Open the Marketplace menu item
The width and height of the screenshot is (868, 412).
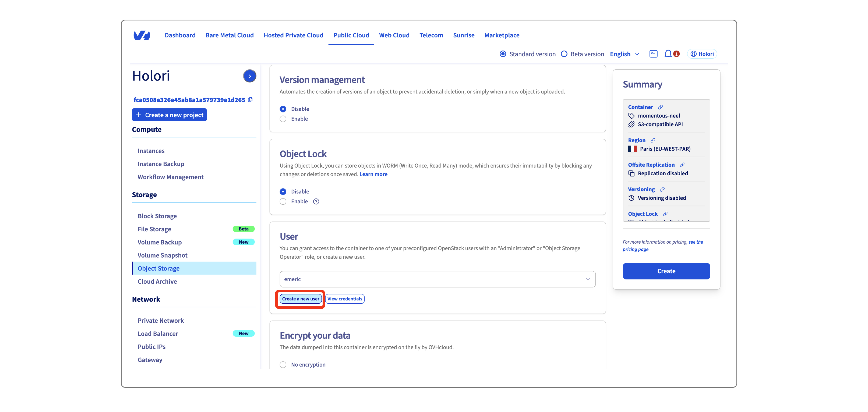point(502,35)
